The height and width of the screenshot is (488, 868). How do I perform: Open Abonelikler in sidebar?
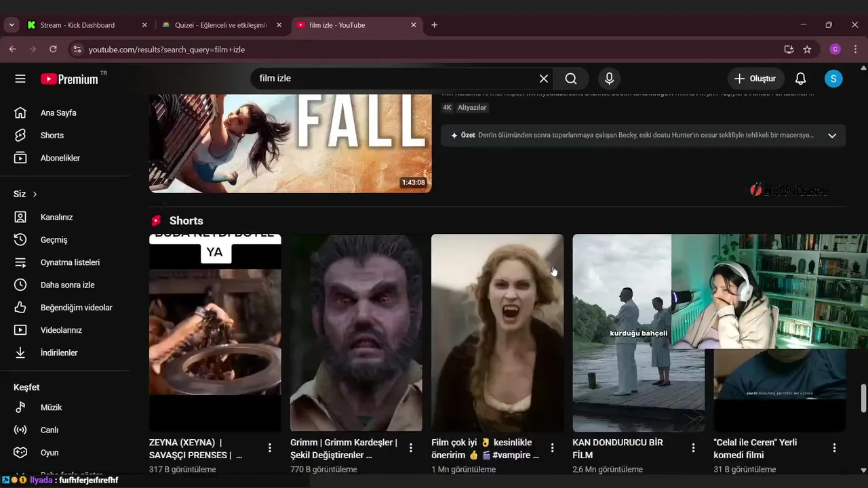coord(65,158)
